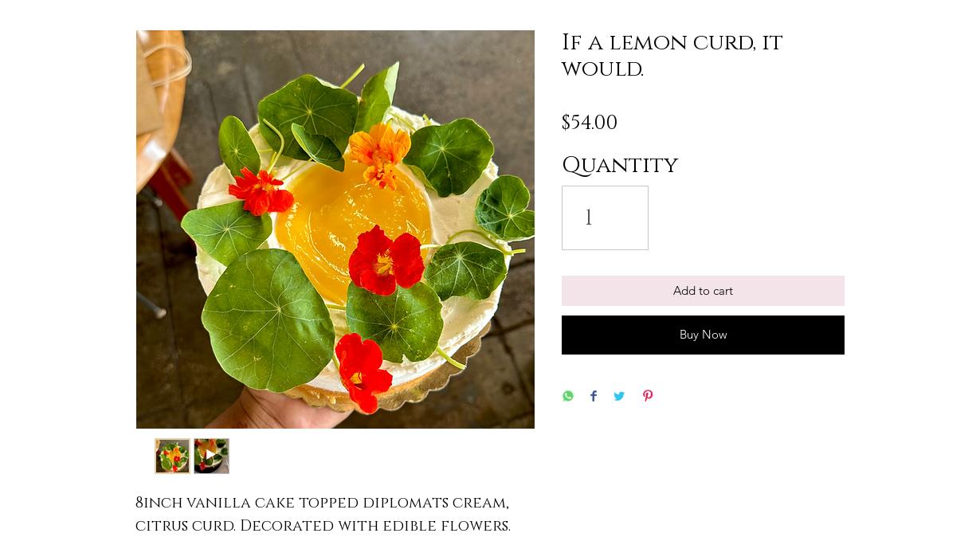Play the product video thumbnail
The height and width of the screenshot is (537, 980).
(211, 456)
